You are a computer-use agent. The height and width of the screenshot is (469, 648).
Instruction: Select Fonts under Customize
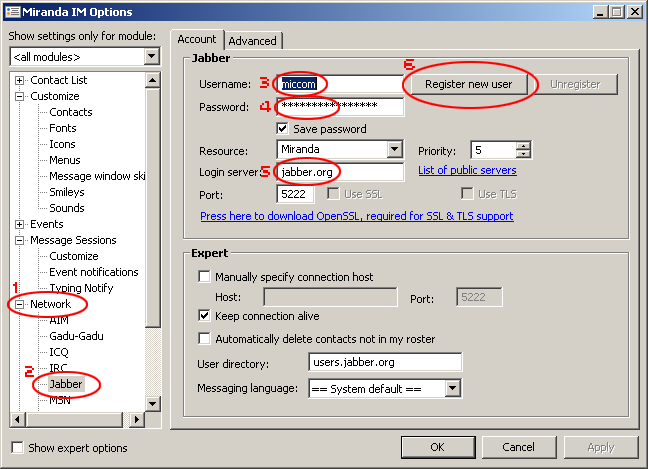(x=63, y=128)
